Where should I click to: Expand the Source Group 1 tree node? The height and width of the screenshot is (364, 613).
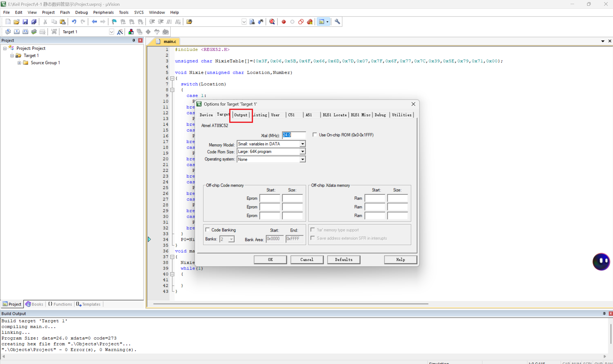[19, 63]
